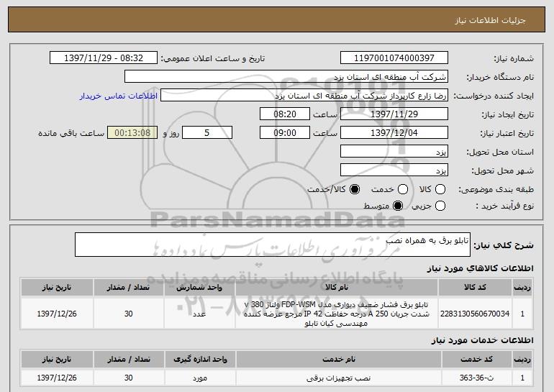The image size is (554, 392).
Task: Click the delivery province field یزد
Action: point(394,152)
